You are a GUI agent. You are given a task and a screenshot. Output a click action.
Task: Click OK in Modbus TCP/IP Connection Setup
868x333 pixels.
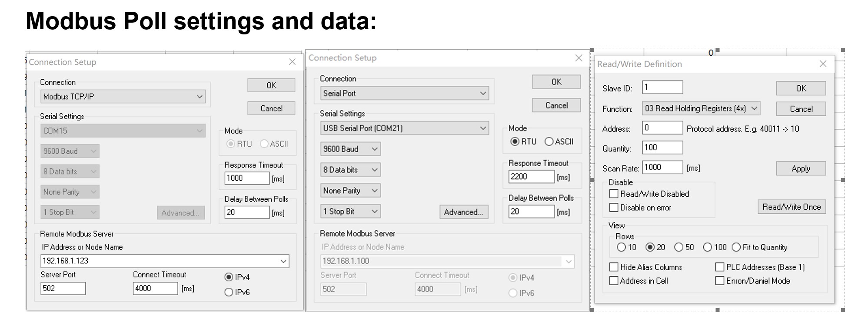pyautogui.click(x=271, y=85)
